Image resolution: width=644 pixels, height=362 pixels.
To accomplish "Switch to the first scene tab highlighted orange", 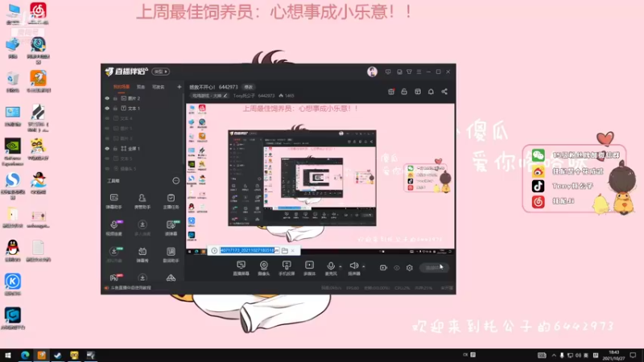I will click(122, 87).
